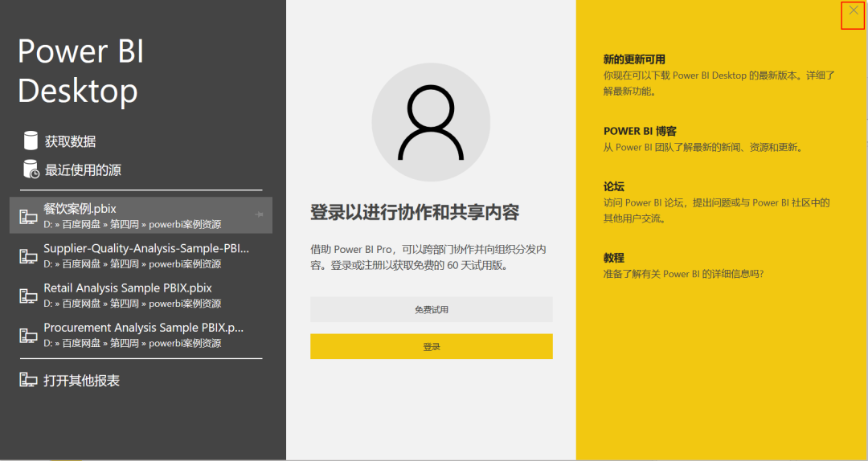
Task: Open the recent file 餐饮案例.pbix
Action: [141, 215]
